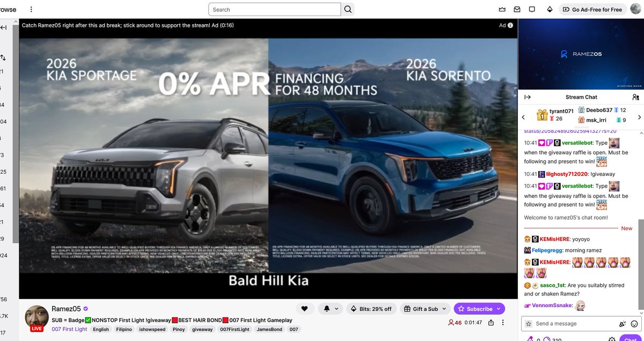Image resolution: width=644 pixels, height=341 pixels.
Task: Click the Ramez05 starting soon banner thumbnail
Action: pos(581,54)
